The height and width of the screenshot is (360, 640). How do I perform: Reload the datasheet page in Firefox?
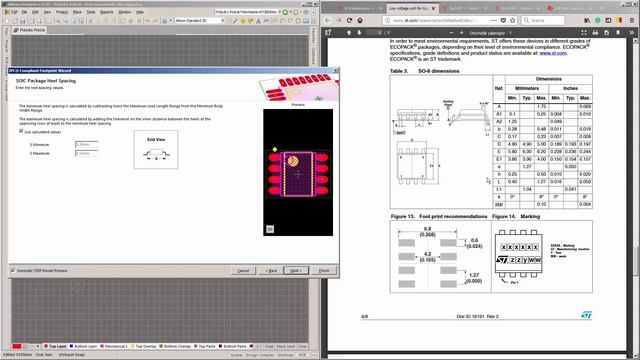pos(349,20)
